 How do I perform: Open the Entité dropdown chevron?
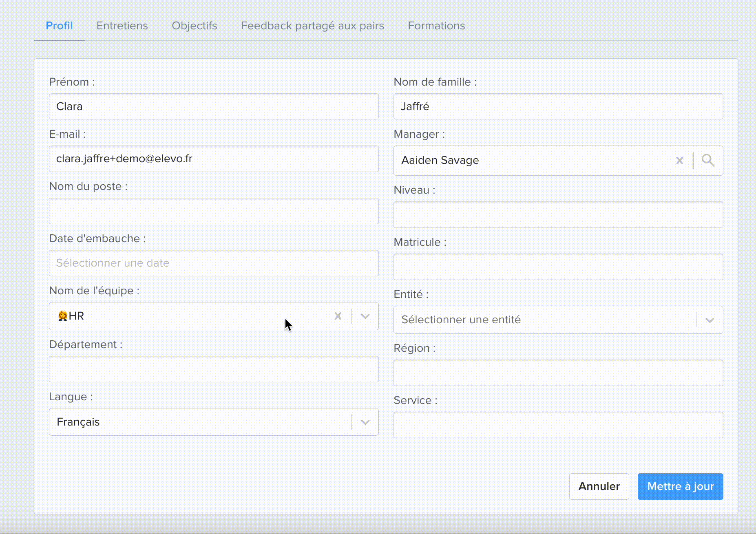click(x=710, y=320)
